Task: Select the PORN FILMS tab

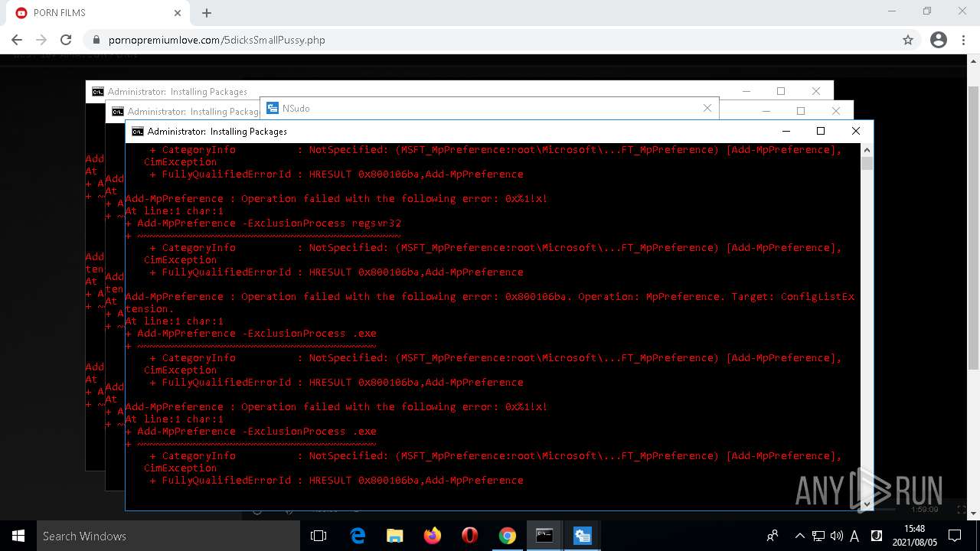Action: point(98,13)
